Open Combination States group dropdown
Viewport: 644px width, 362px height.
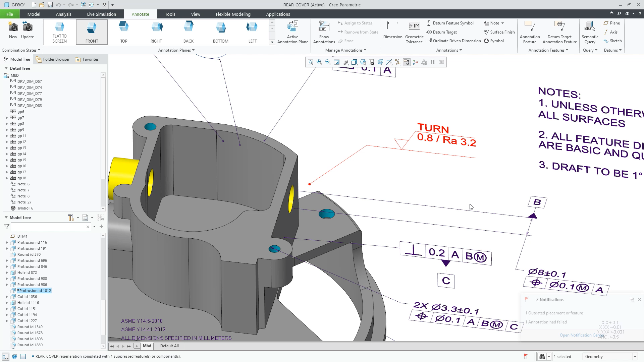click(x=21, y=50)
